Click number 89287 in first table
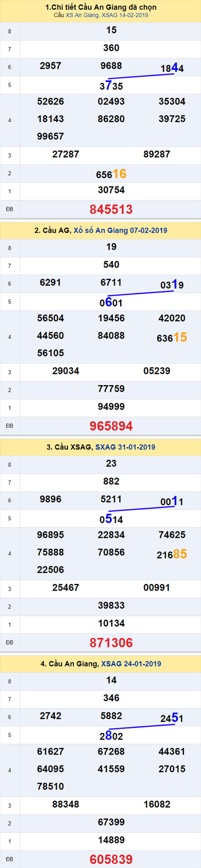The width and height of the screenshot is (201, 868). pyautogui.click(x=157, y=154)
